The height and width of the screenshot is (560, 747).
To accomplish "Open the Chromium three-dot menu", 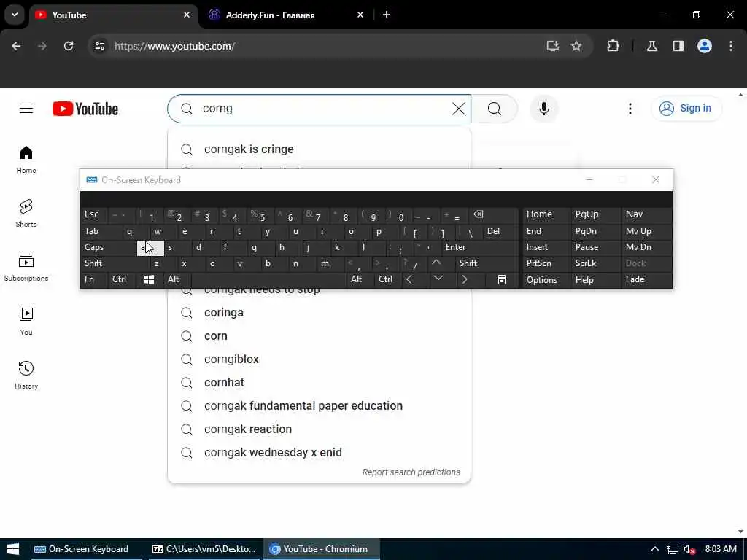I will coord(731,46).
